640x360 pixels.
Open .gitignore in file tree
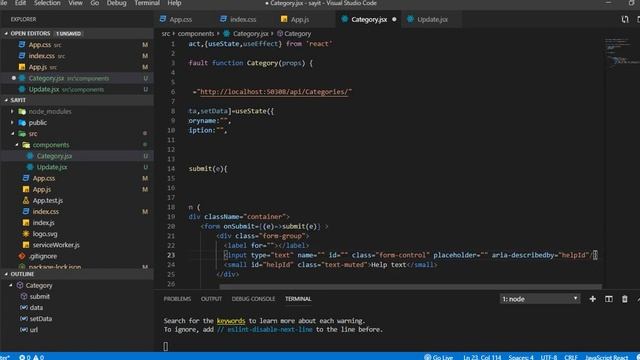click(x=43, y=256)
